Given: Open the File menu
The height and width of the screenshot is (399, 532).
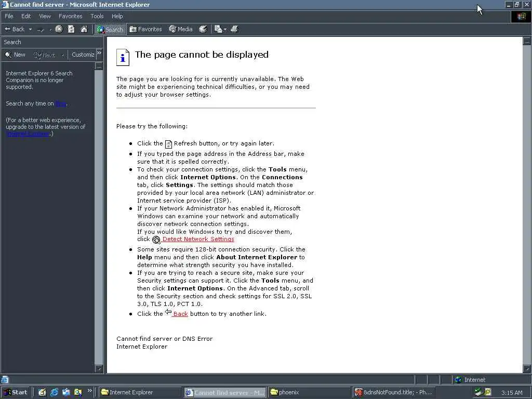Looking at the screenshot, I should click(9, 16).
